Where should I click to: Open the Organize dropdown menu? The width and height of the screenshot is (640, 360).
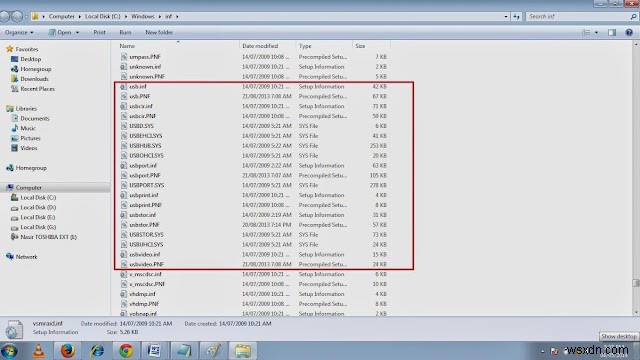coord(19,32)
